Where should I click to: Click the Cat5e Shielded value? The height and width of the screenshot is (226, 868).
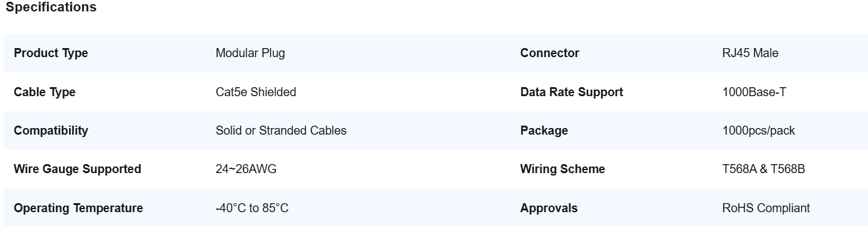255,92
